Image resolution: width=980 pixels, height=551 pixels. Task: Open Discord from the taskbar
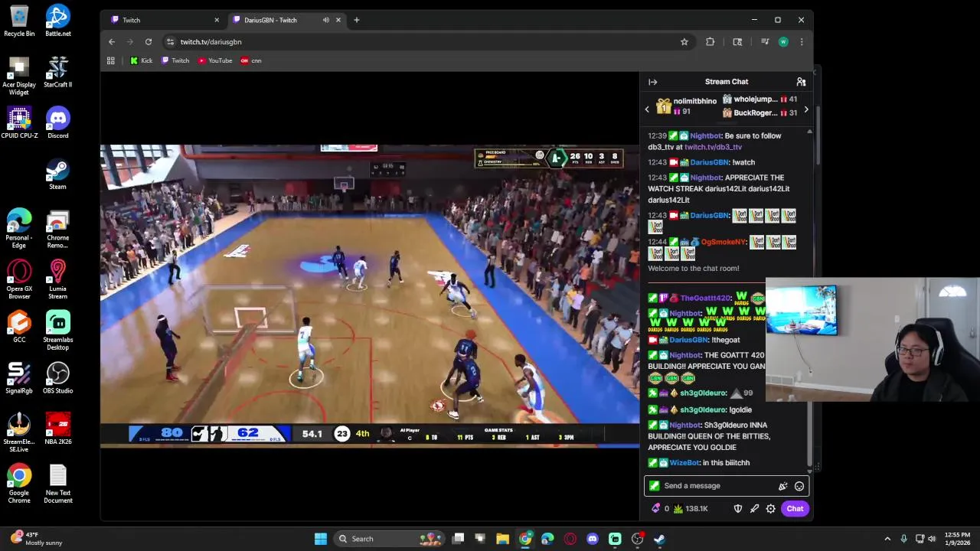click(x=593, y=539)
